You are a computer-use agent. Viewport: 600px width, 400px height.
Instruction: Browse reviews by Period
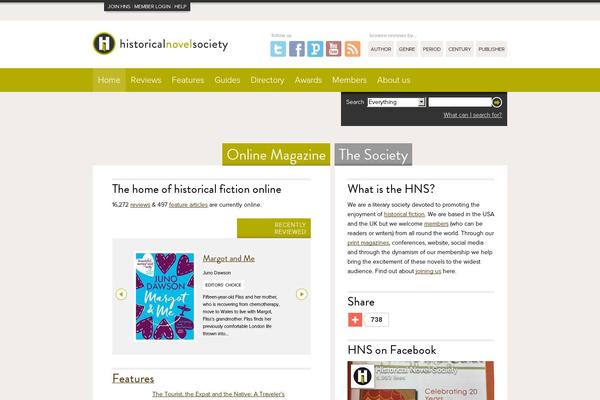click(432, 49)
